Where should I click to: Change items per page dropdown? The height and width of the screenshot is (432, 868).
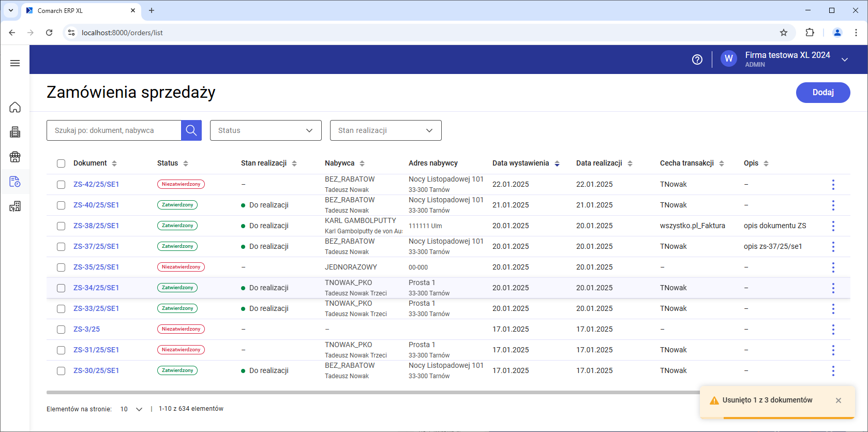click(131, 409)
